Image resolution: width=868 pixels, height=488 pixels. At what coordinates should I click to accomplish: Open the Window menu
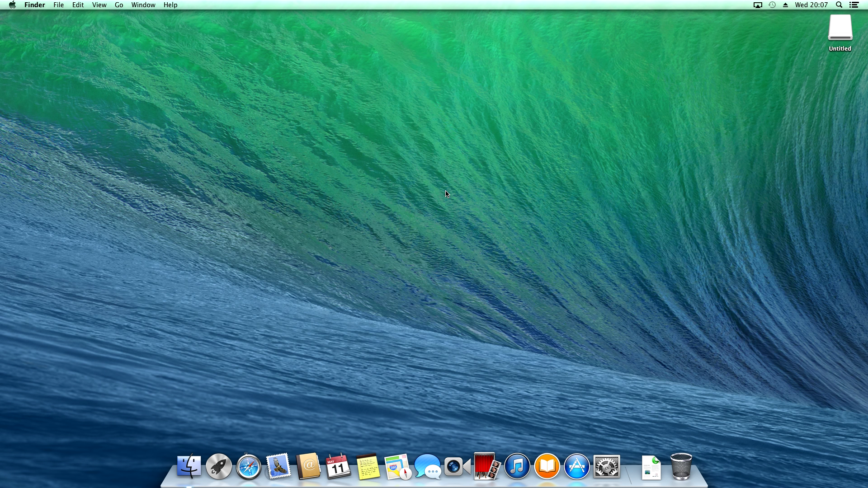pos(143,5)
